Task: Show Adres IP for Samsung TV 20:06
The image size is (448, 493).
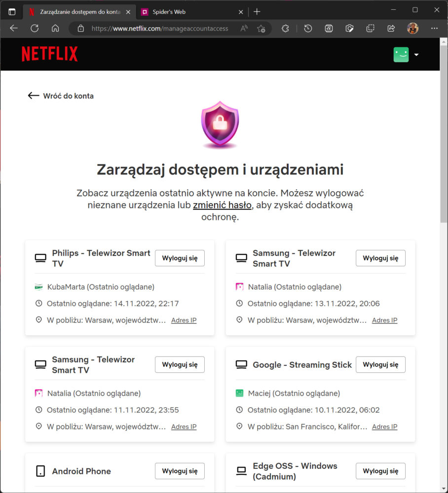Action: (384, 320)
